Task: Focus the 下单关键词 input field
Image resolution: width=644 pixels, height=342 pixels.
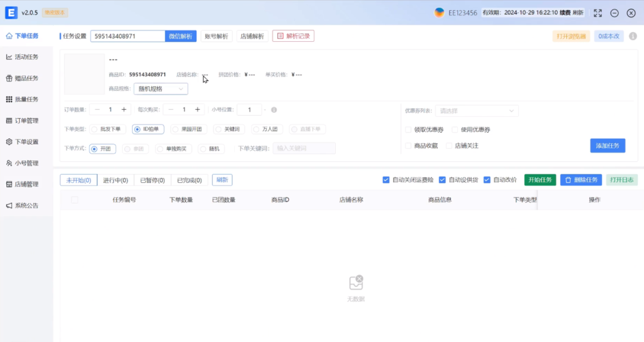Action: pos(304,148)
